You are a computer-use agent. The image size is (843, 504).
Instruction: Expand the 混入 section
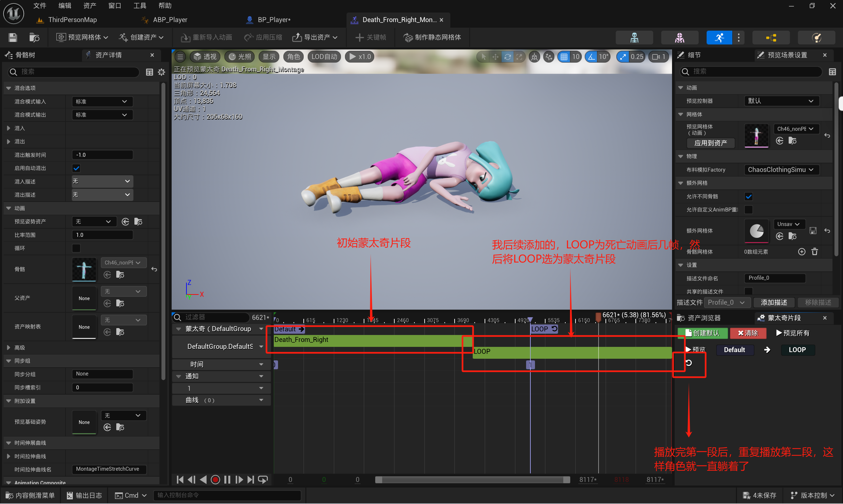9,128
